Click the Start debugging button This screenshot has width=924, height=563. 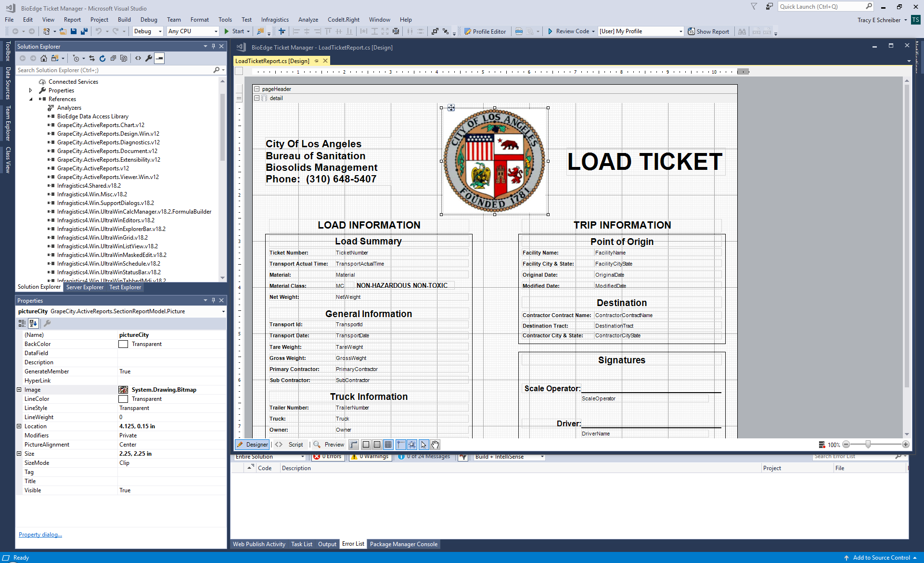234,31
